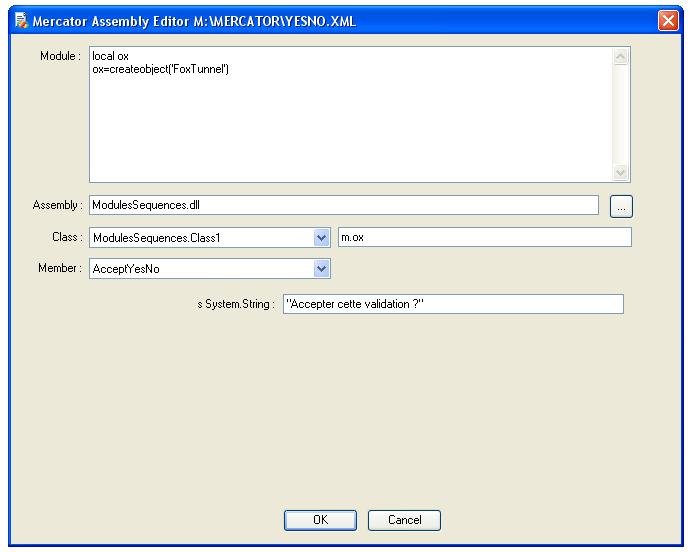The image size is (693, 552).
Task: Open the Member dropdown arrow
Action: point(321,269)
